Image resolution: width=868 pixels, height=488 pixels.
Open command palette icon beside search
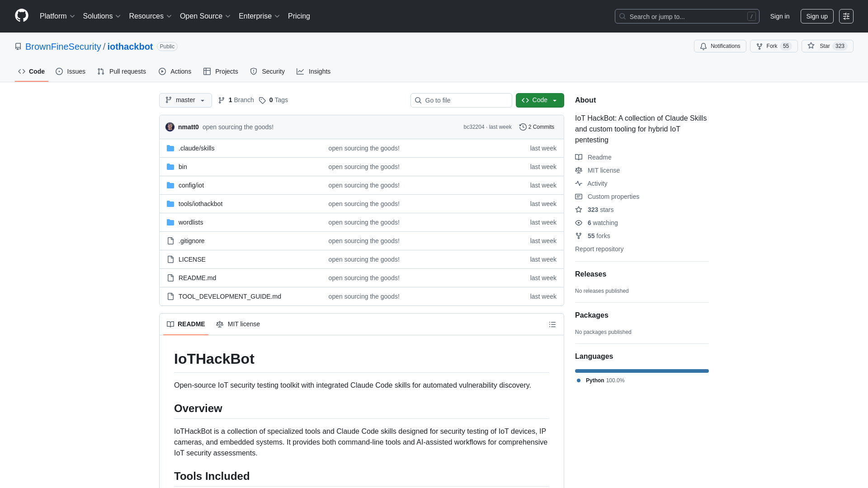pos(846,16)
